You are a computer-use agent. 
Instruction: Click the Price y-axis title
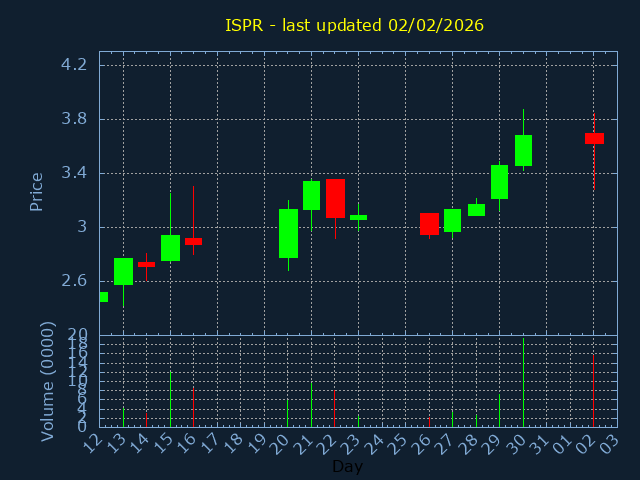tap(37, 191)
